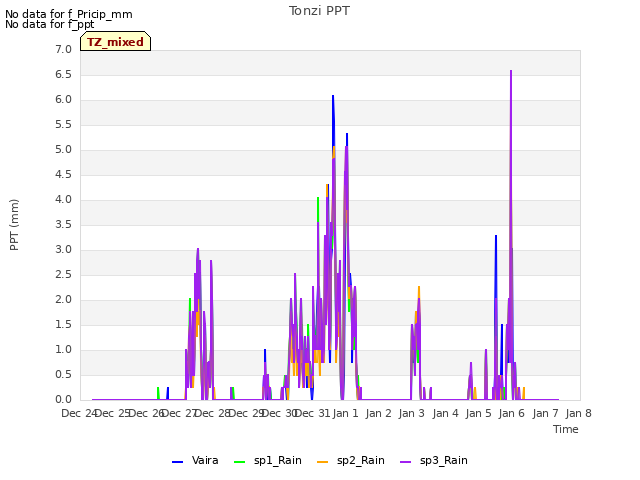Click the sp3_Rain legend entry
Viewport: 640px width, 480px height.
(x=434, y=461)
